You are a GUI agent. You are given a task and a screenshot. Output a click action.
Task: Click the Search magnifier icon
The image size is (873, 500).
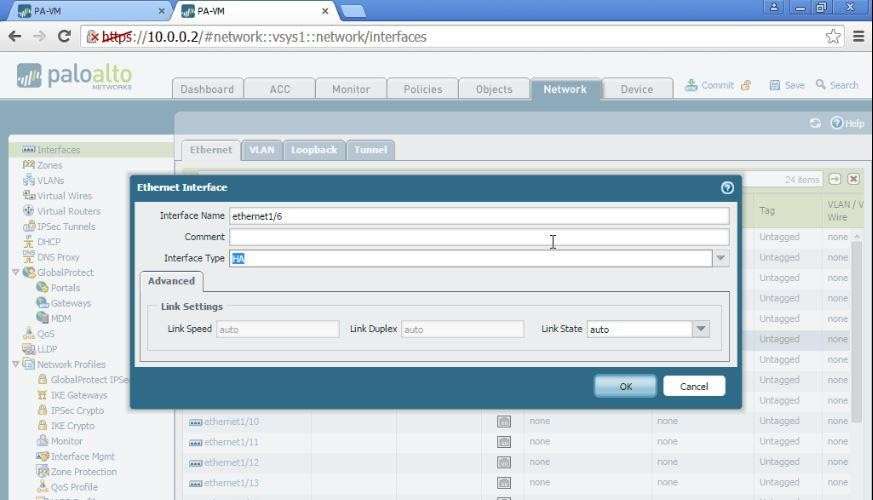tap(821, 86)
